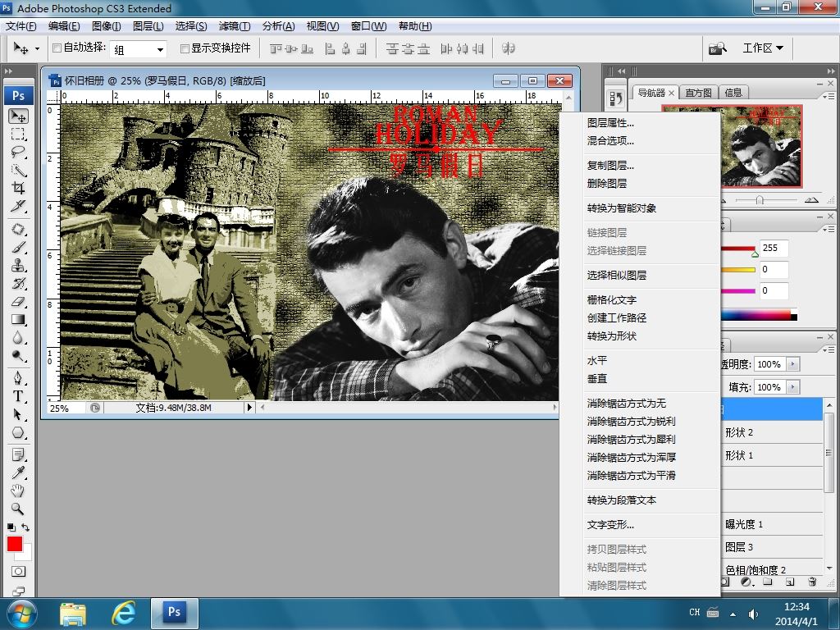Select the Rectangular Marquee tool
This screenshot has height=630, width=840.
18,134
